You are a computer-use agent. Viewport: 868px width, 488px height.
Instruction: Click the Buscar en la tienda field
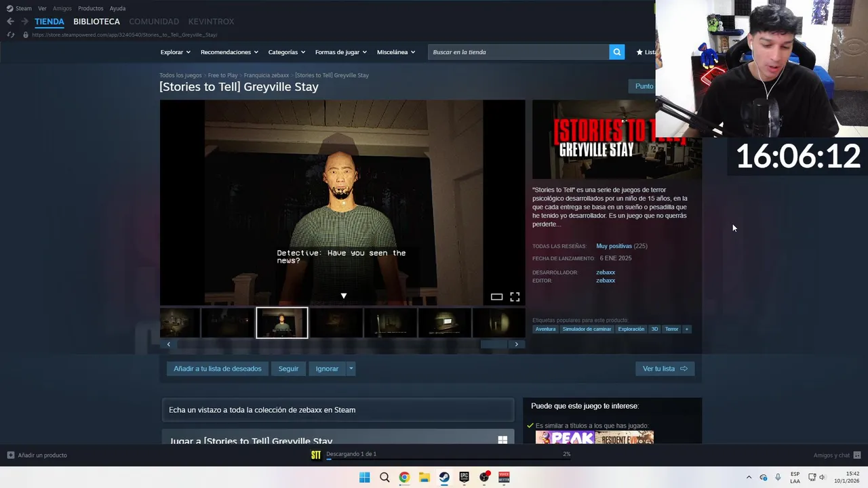click(518, 52)
